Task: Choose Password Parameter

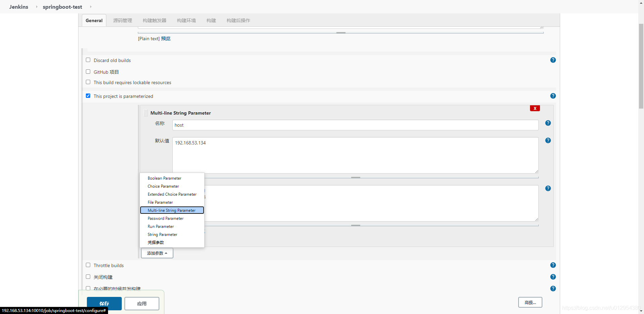Action: point(172,218)
